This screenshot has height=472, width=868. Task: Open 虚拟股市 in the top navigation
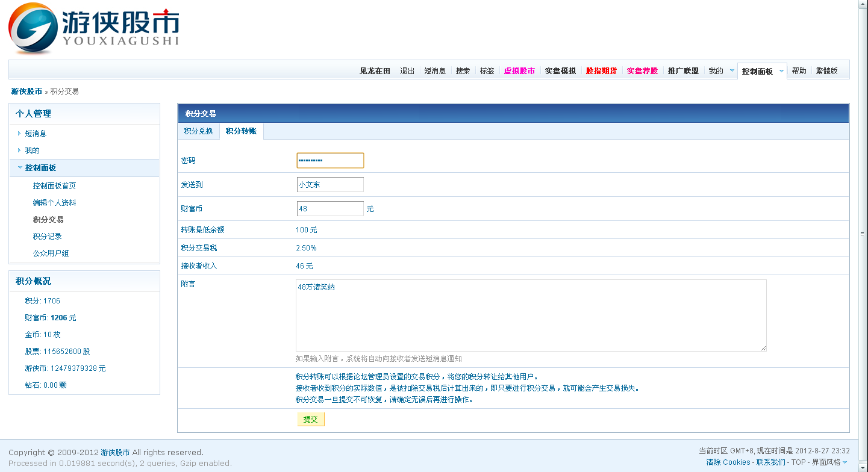[x=519, y=71]
